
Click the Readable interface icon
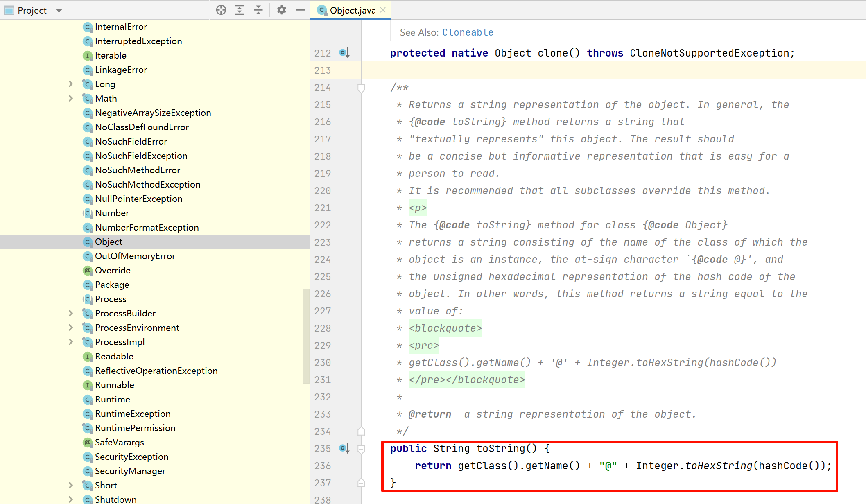point(87,357)
